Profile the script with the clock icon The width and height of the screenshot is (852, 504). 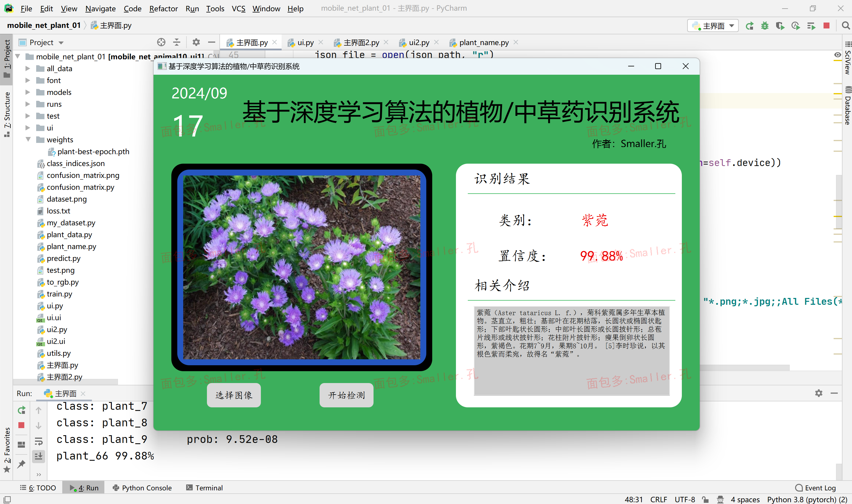795,25
